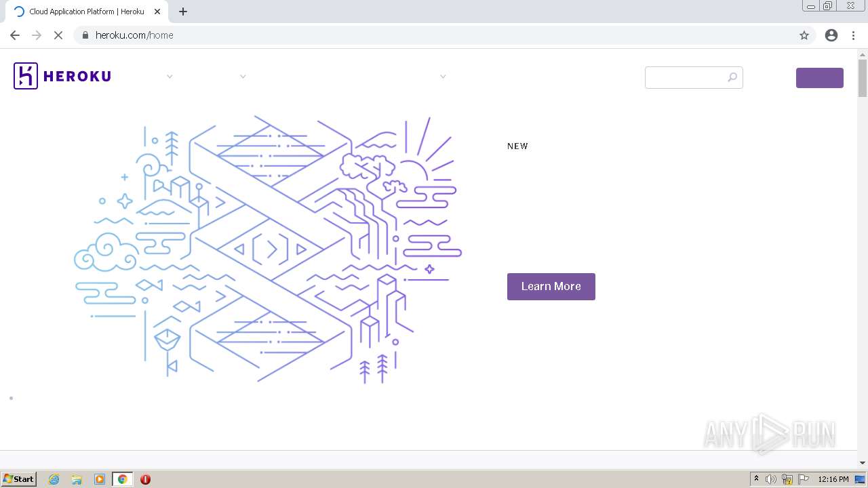This screenshot has width=868, height=488.
Task: Open Windows Explorer folder in taskbar
Action: (x=77, y=479)
